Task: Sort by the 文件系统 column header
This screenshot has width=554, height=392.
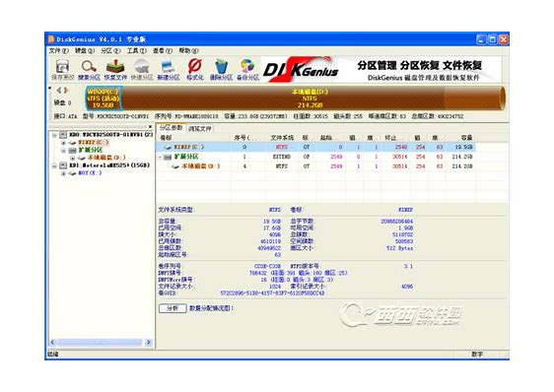Action: (x=282, y=138)
